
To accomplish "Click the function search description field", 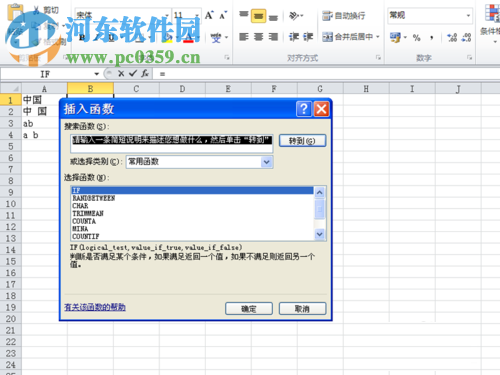I will click(x=172, y=144).
